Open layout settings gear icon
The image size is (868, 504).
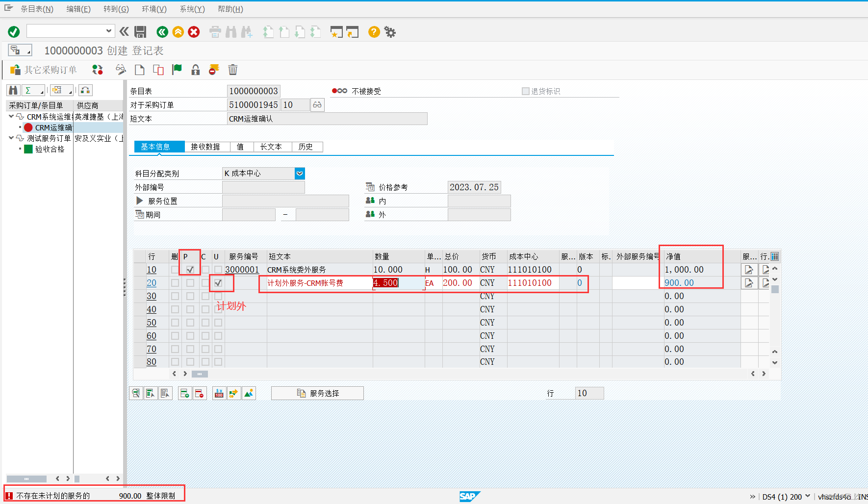(x=390, y=32)
